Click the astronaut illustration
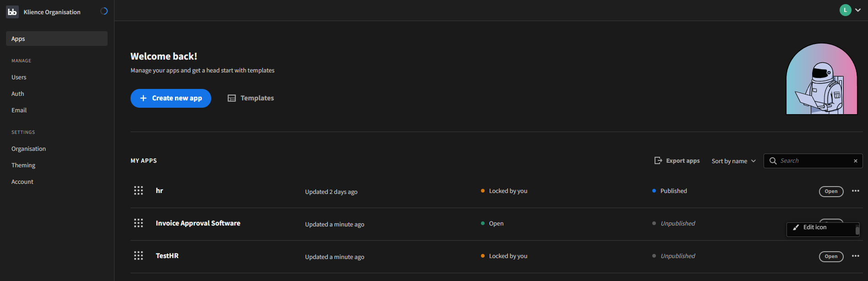The width and height of the screenshot is (868, 281). pyautogui.click(x=821, y=79)
